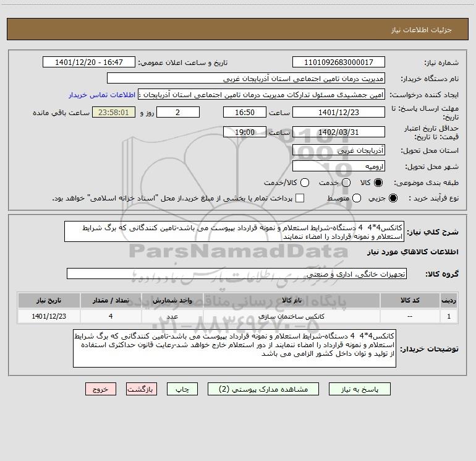Click the بازگشت back button
Screen dimensions: 476x461
coord(142,389)
